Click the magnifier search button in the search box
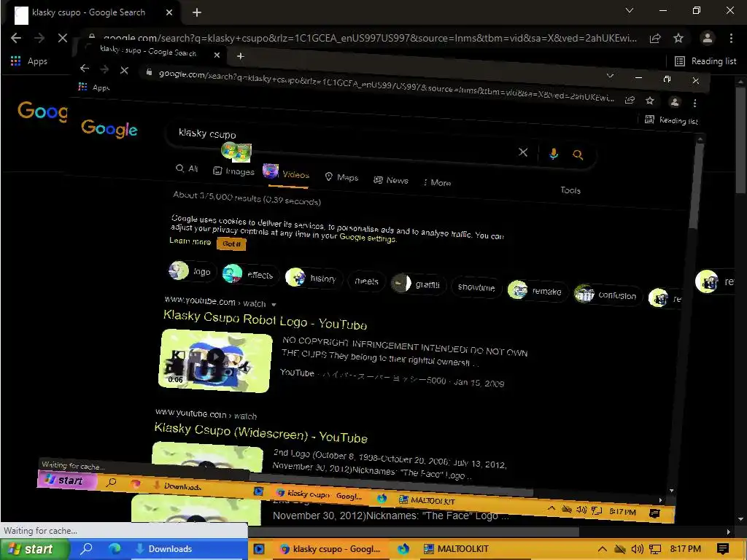Viewport: 747px width, 560px height. (x=578, y=155)
